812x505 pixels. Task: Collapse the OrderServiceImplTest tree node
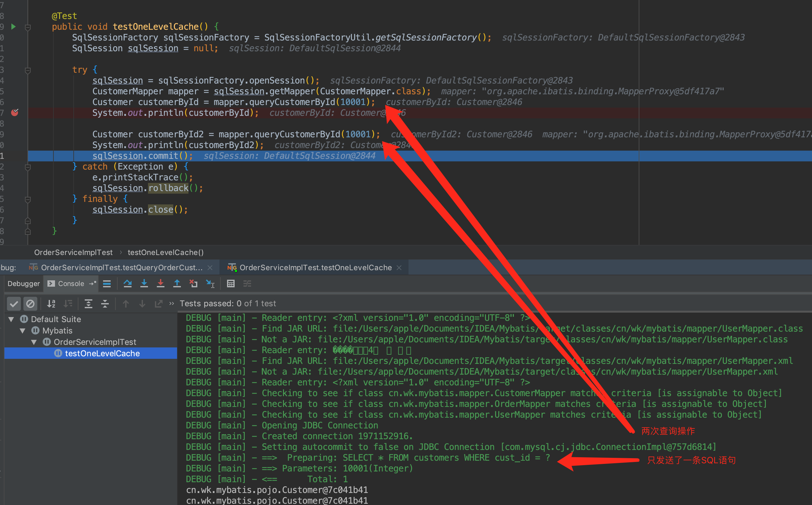pos(34,342)
